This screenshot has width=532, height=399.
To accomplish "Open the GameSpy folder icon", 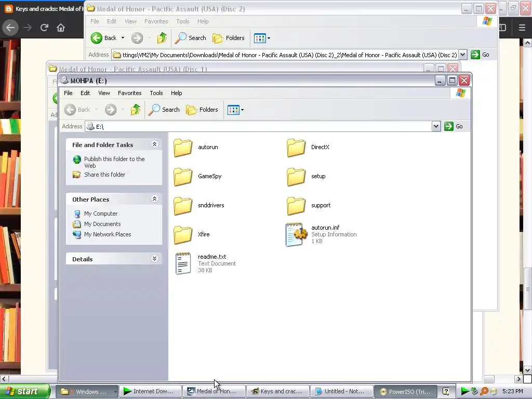I will [183, 177].
